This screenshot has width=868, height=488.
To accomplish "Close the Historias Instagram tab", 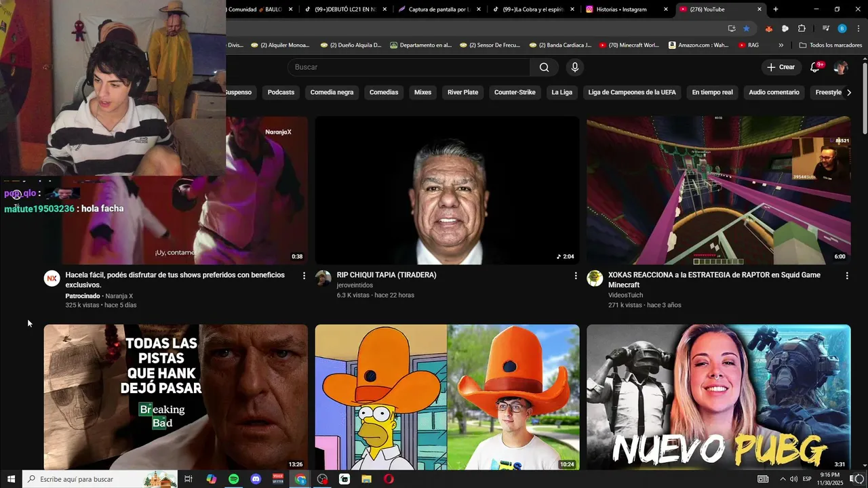I will [666, 9].
